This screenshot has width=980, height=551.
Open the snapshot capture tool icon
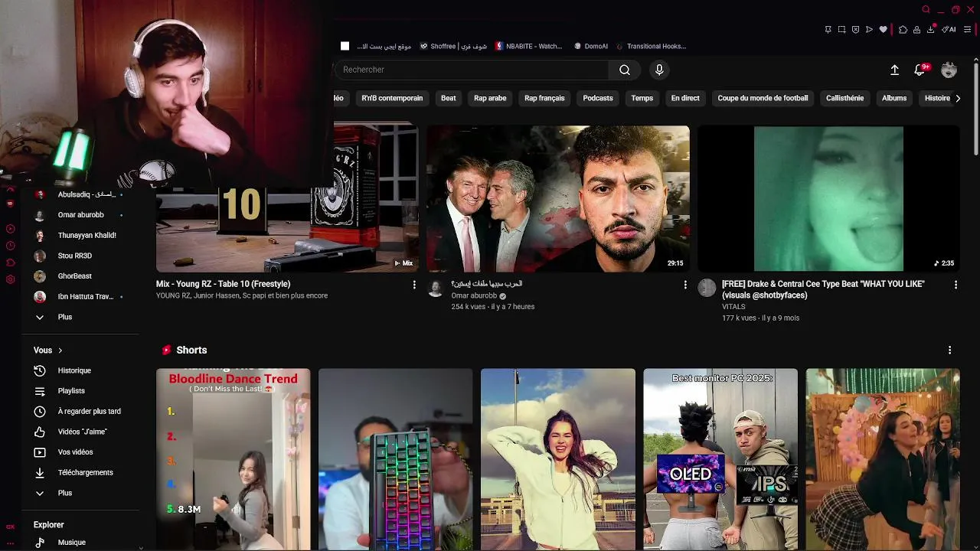pyautogui.click(x=841, y=30)
